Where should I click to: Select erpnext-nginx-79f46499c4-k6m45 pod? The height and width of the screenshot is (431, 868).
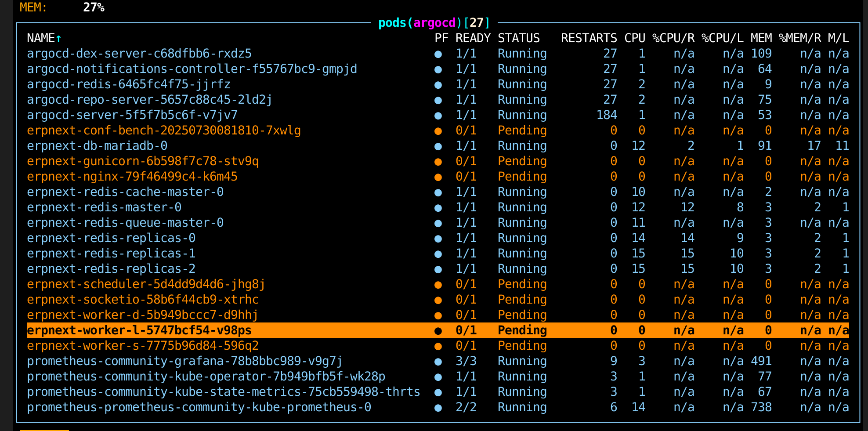pyautogui.click(x=438, y=177)
